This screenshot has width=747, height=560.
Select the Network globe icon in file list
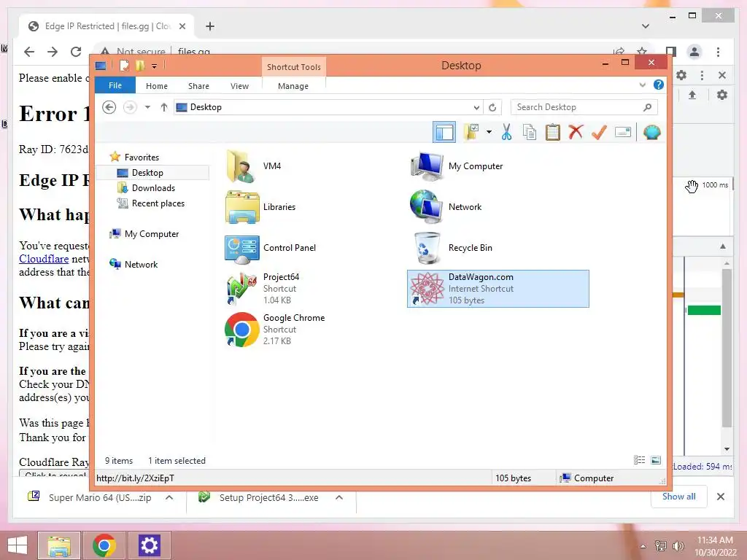point(427,207)
